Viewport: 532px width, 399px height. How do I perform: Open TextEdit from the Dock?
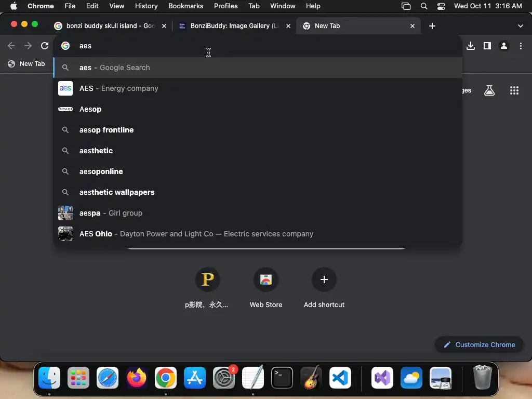tap(253, 378)
